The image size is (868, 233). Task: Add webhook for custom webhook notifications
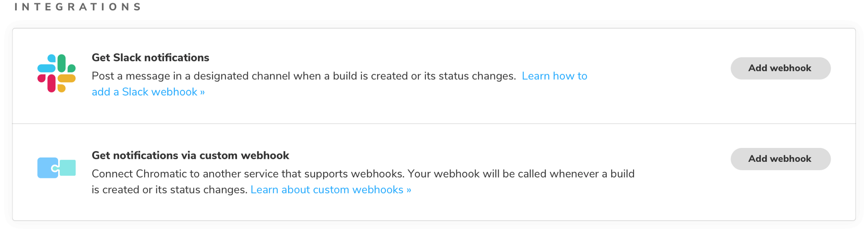(x=780, y=159)
